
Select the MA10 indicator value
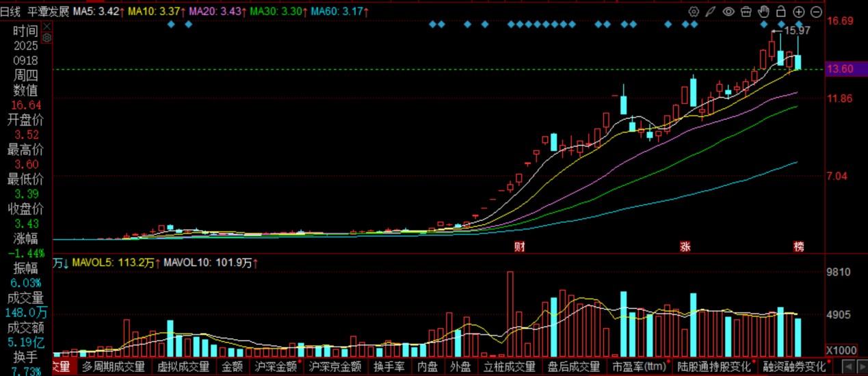pos(157,12)
